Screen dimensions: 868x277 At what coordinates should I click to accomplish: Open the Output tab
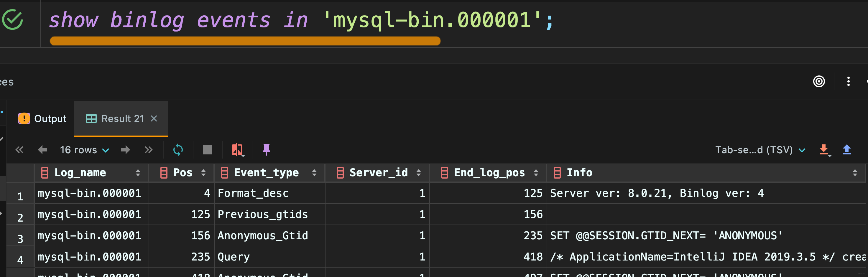(x=42, y=119)
